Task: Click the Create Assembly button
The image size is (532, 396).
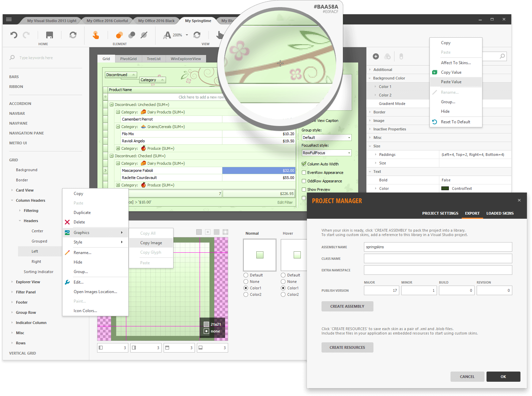Action: tap(347, 306)
